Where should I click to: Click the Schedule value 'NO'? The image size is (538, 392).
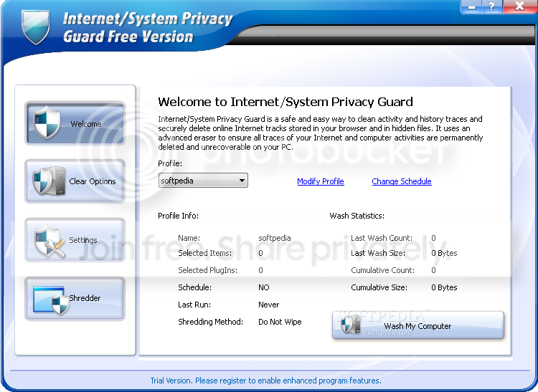click(264, 287)
